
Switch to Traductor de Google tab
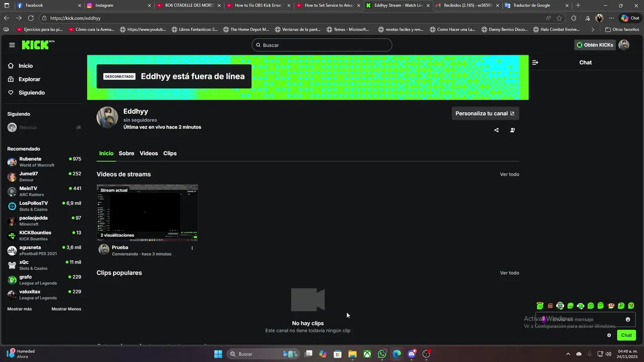[537, 6]
